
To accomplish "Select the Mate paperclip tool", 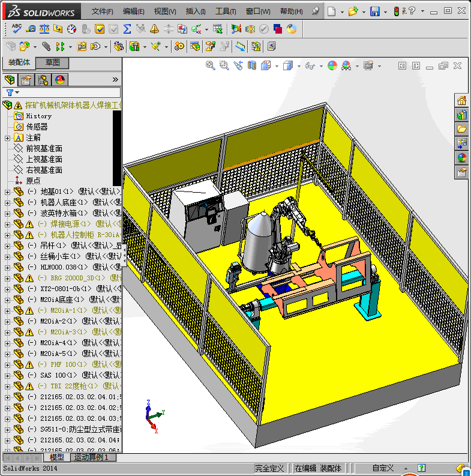I will (46, 46).
